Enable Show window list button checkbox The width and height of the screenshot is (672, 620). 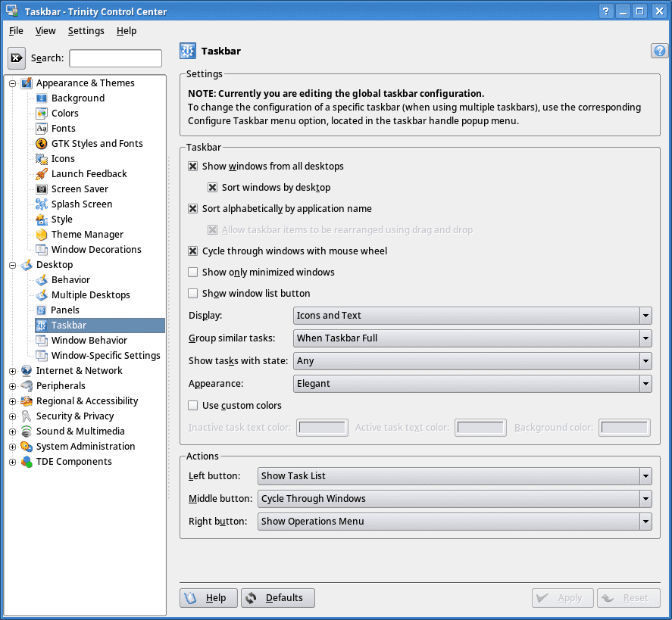click(193, 293)
